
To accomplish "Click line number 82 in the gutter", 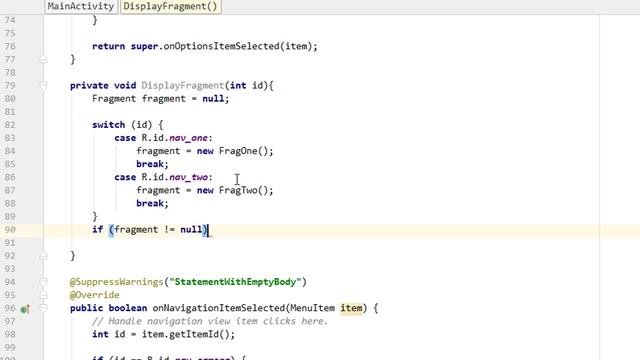I will [10, 124].
